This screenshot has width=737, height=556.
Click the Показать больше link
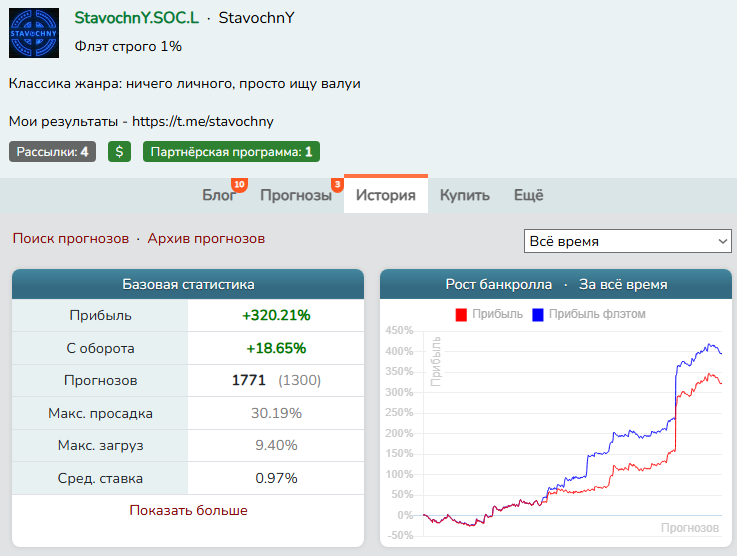(188, 510)
